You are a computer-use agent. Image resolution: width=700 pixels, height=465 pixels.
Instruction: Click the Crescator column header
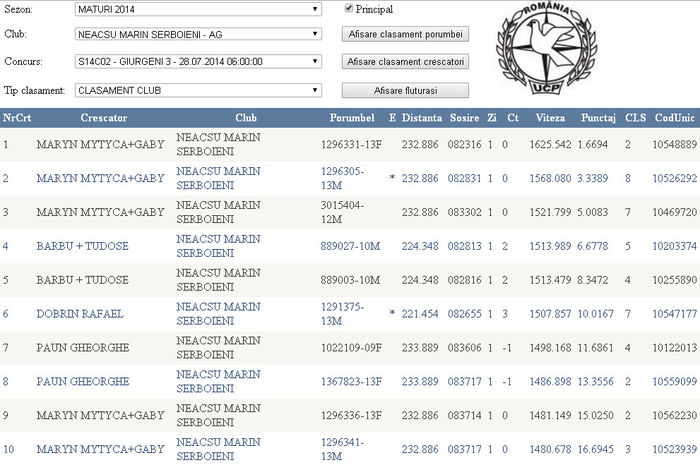point(103,118)
